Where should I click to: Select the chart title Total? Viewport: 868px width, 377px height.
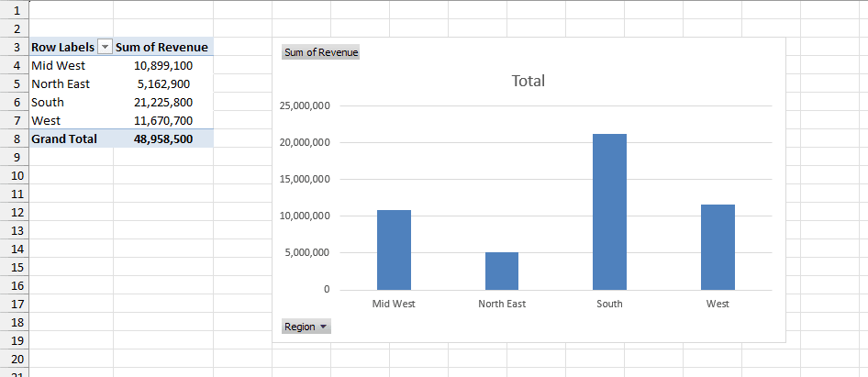point(529,81)
